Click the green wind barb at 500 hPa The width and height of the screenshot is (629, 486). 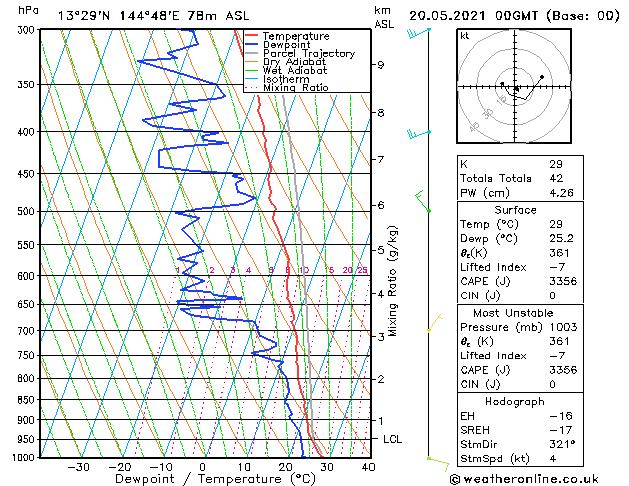coord(423,201)
